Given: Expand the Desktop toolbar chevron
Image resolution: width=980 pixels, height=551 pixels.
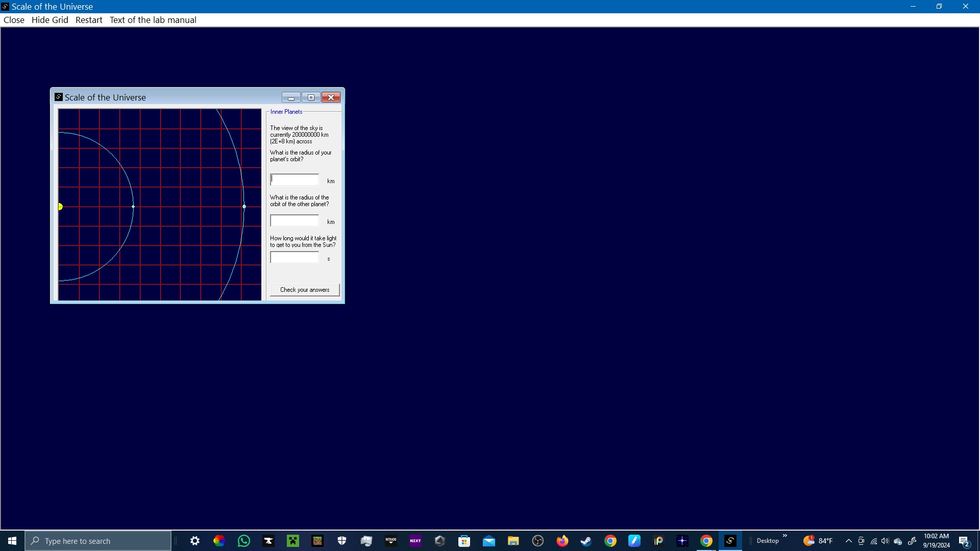Looking at the screenshot, I should 785,536.
